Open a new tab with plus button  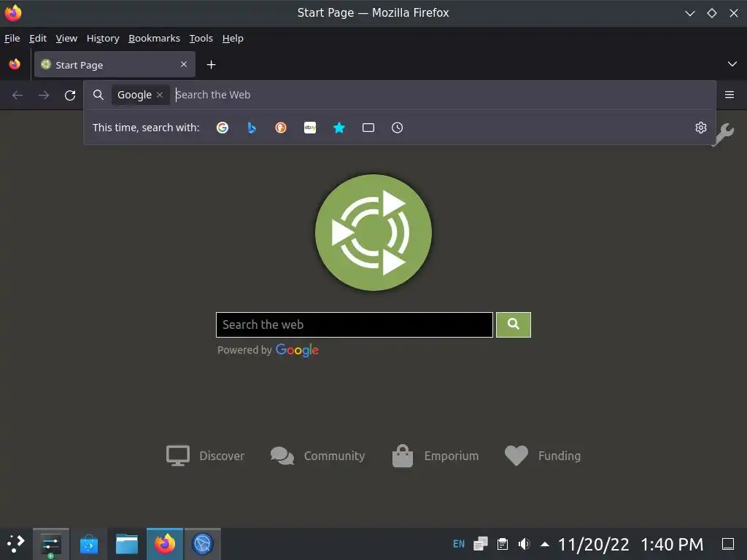pyautogui.click(x=211, y=65)
